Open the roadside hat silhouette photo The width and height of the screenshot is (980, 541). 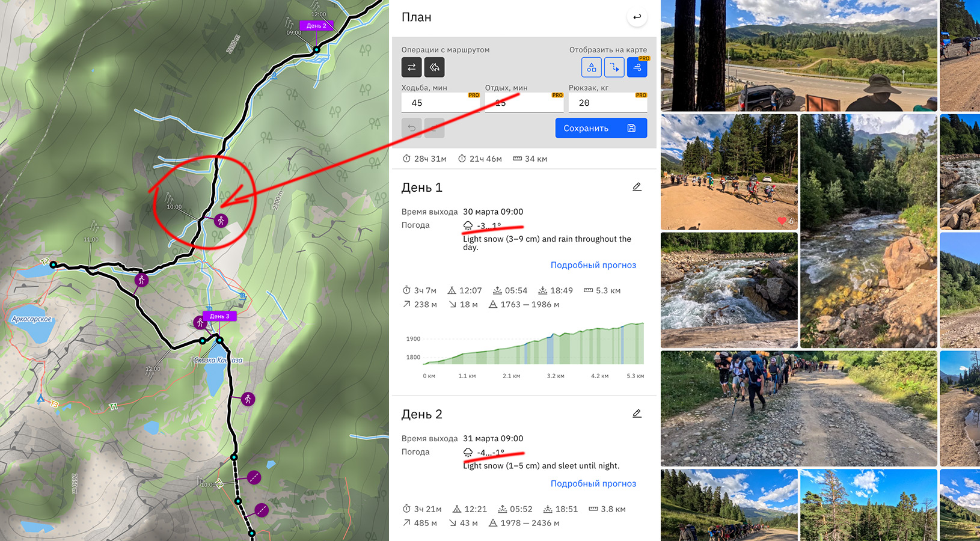798,55
